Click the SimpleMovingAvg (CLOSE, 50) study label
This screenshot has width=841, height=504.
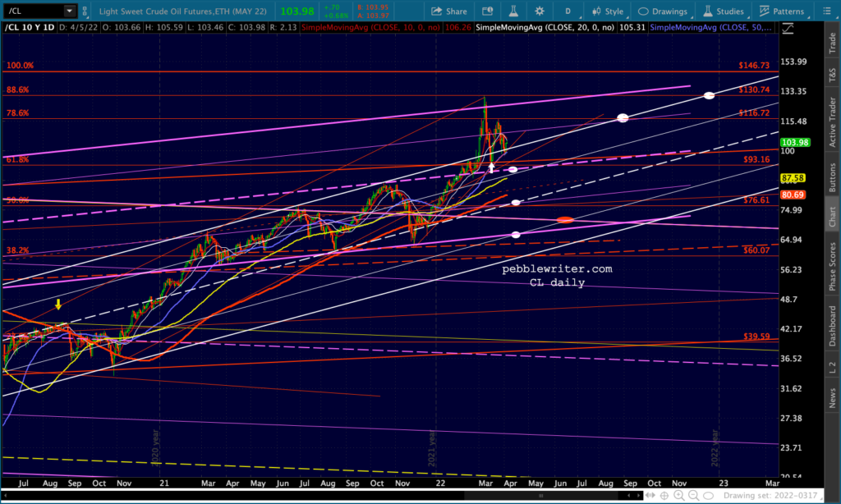(x=711, y=27)
